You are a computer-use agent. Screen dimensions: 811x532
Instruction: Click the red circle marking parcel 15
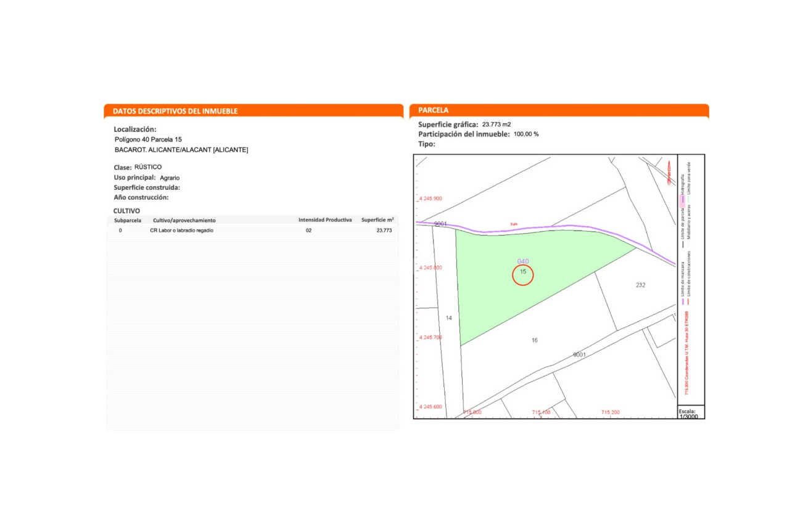click(522, 275)
